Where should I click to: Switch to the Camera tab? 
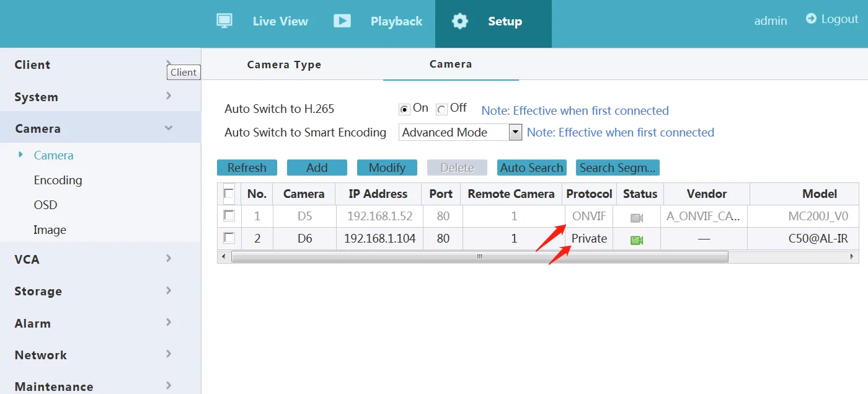(451, 64)
